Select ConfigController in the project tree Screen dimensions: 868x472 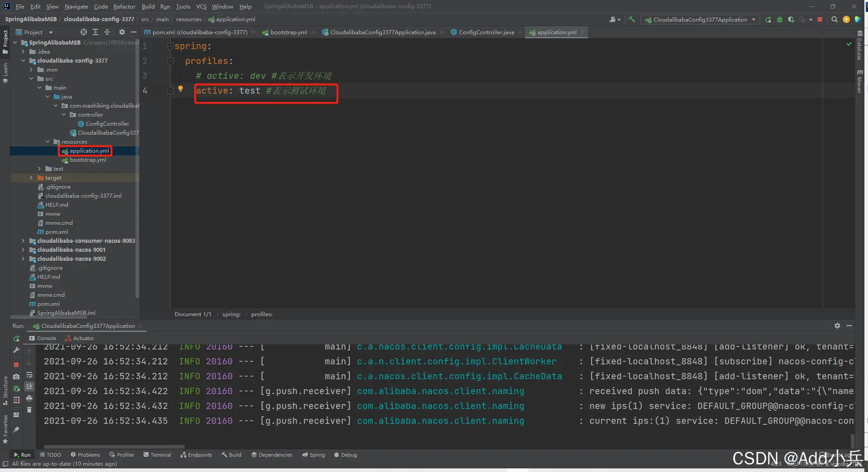pos(107,123)
